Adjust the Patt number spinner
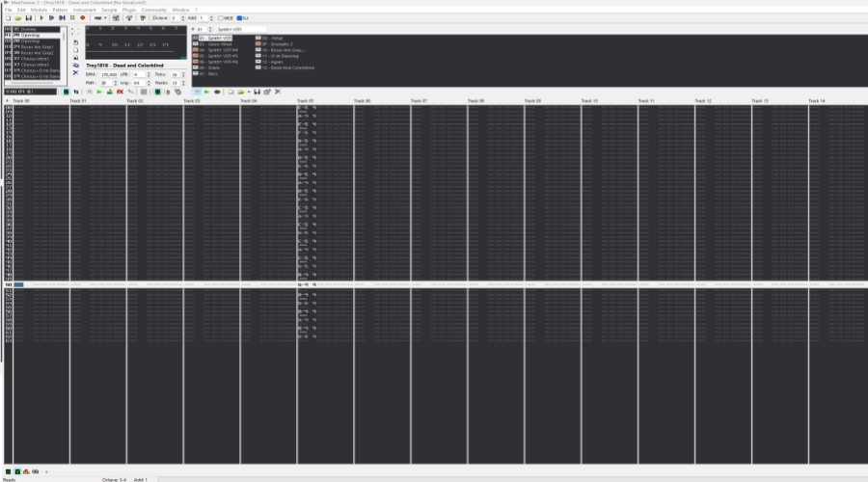 115,83
